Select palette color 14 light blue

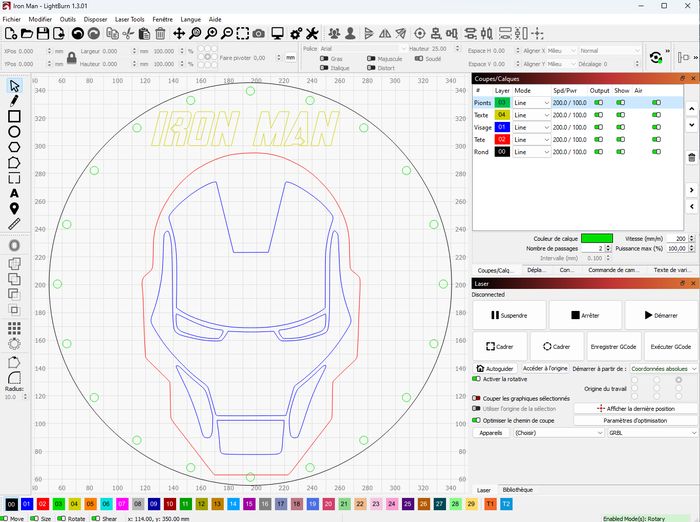(x=233, y=504)
